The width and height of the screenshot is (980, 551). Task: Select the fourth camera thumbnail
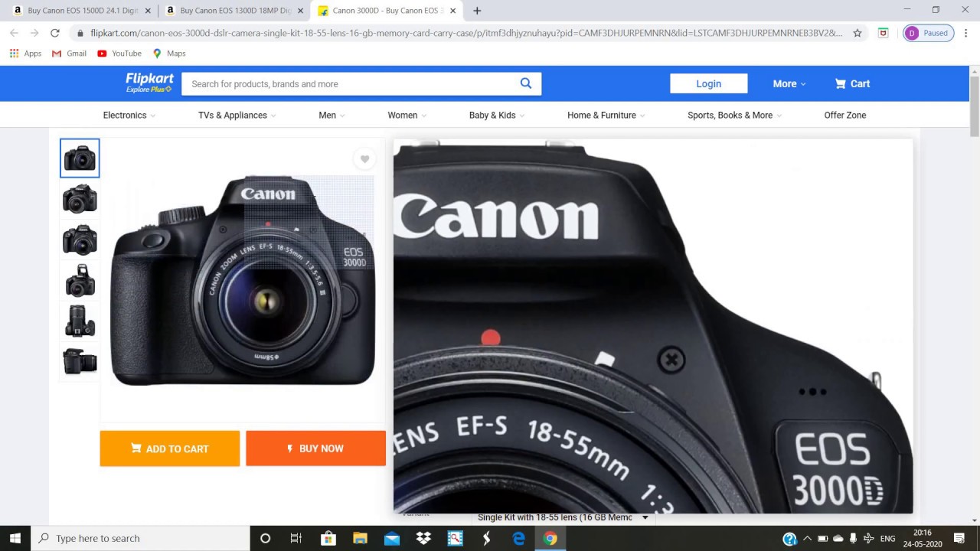pyautogui.click(x=80, y=280)
